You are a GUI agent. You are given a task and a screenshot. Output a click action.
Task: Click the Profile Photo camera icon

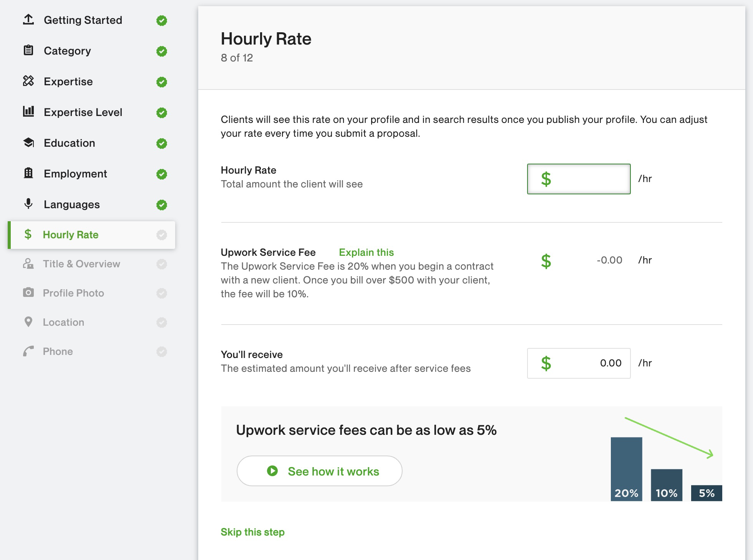tap(28, 293)
